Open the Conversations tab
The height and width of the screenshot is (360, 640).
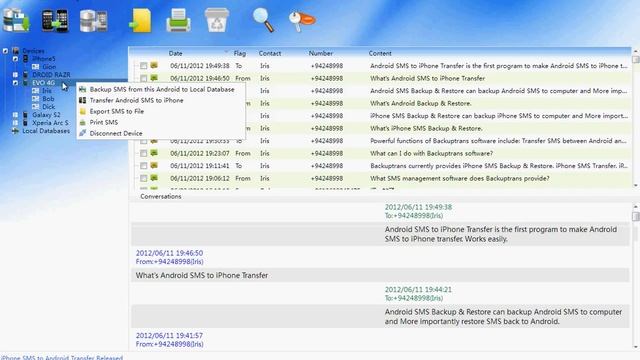coord(160,196)
